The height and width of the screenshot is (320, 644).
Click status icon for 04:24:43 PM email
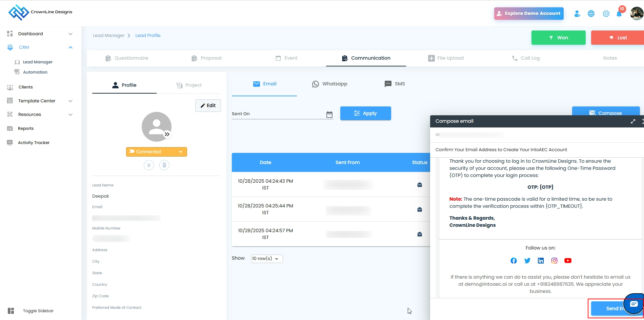(x=420, y=185)
